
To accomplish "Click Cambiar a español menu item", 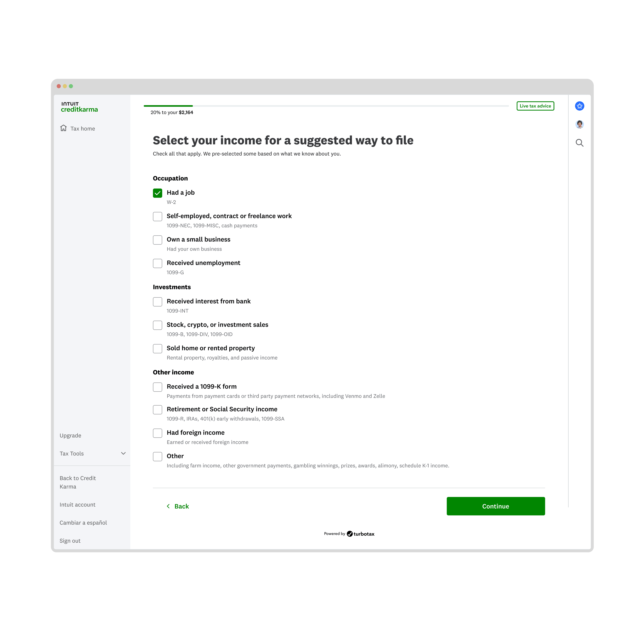I will pos(83,523).
